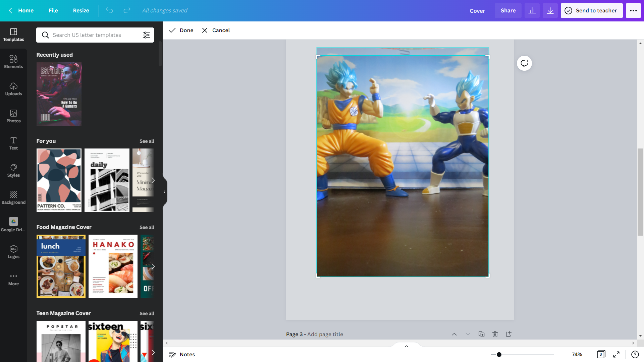Image resolution: width=644 pixels, height=362 pixels.
Task: Enter fullscreen present mode
Action: point(616,354)
